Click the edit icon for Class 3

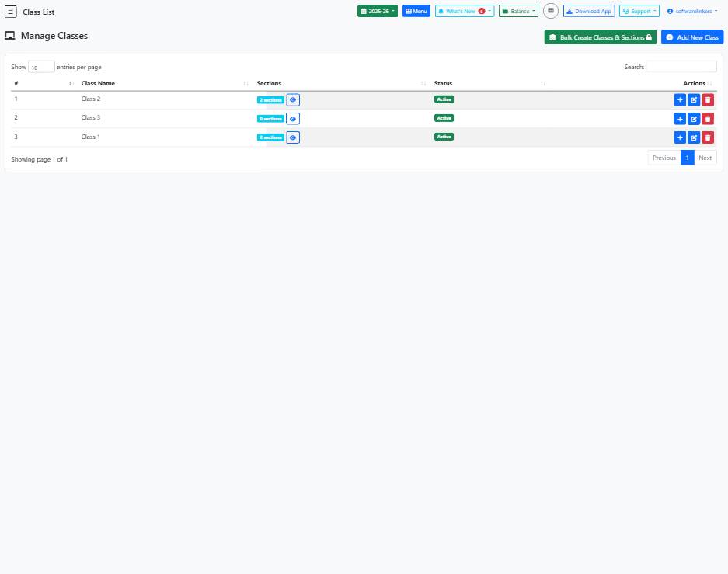pos(694,119)
